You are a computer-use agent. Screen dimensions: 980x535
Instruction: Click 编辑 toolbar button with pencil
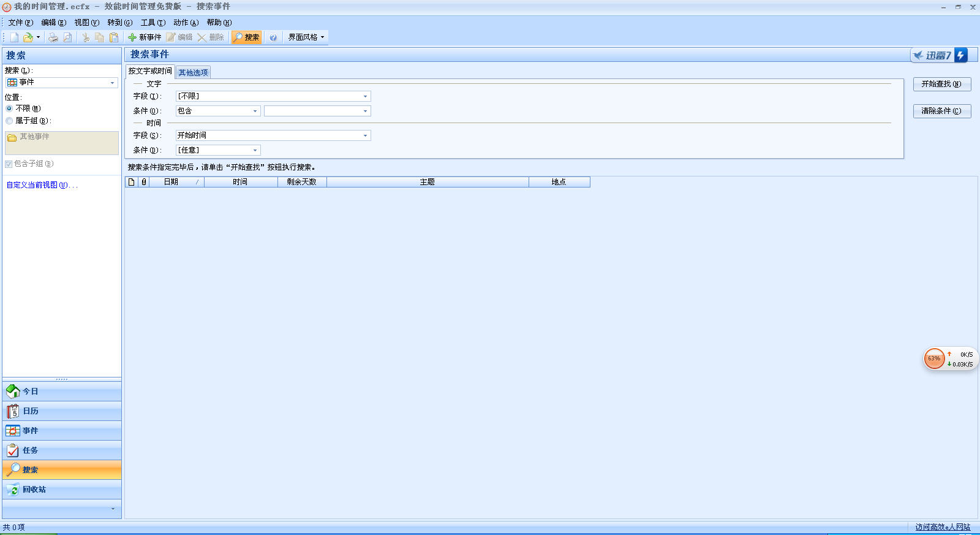click(x=179, y=37)
